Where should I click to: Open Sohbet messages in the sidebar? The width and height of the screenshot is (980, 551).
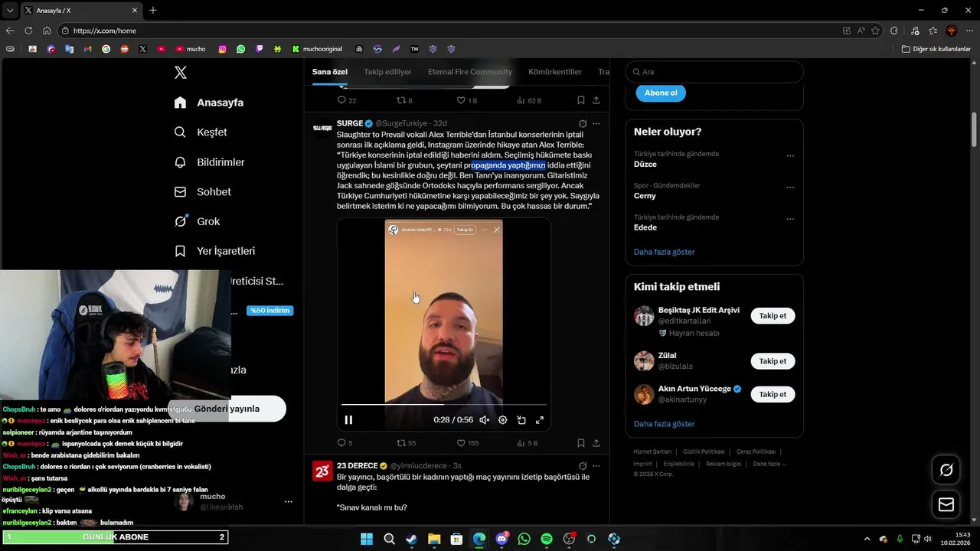click(203, 192)
